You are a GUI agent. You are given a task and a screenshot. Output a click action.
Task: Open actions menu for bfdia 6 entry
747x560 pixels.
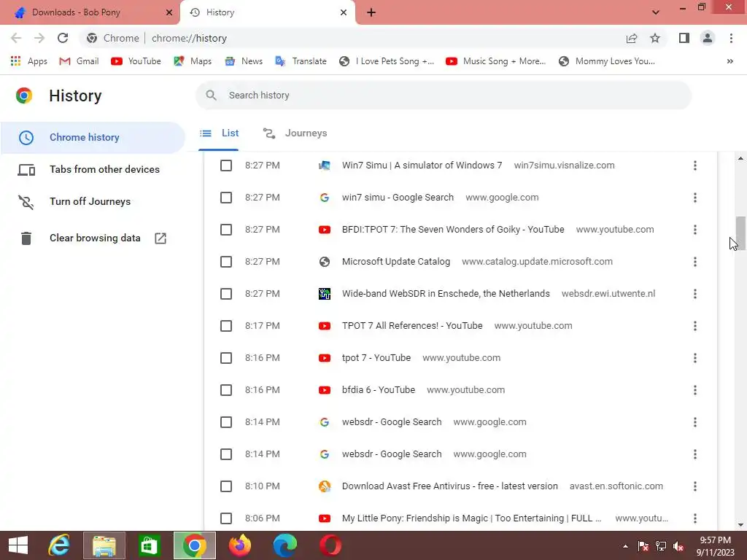click(695, 390)
